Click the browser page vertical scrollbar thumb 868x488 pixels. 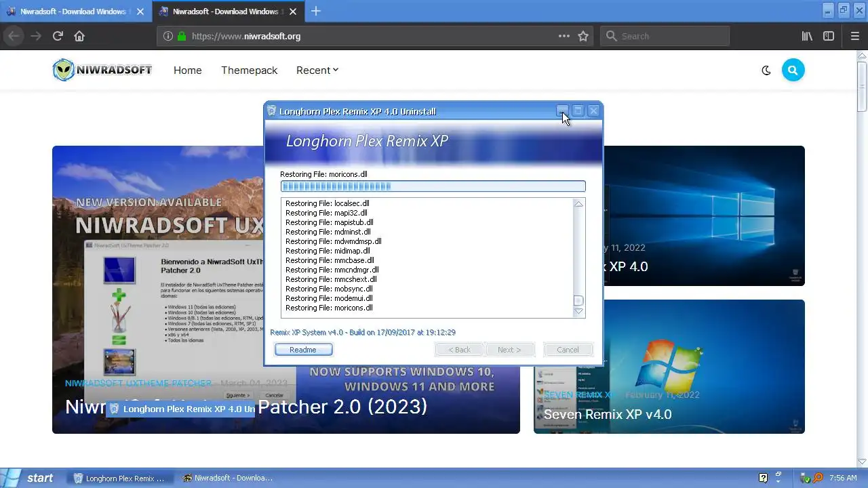[x=862, y=85]
